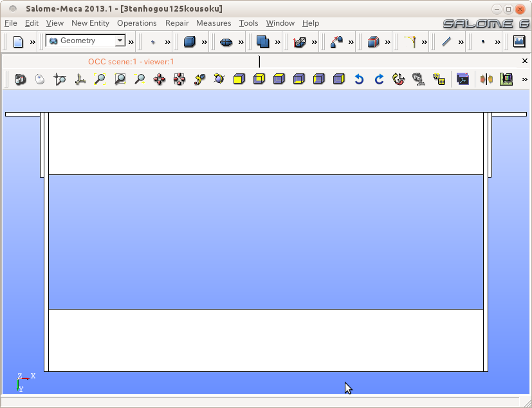The image size is (532, 408).
Task: Expand overflow next to Geometry dropdown
Action: [x=131, y=42]
